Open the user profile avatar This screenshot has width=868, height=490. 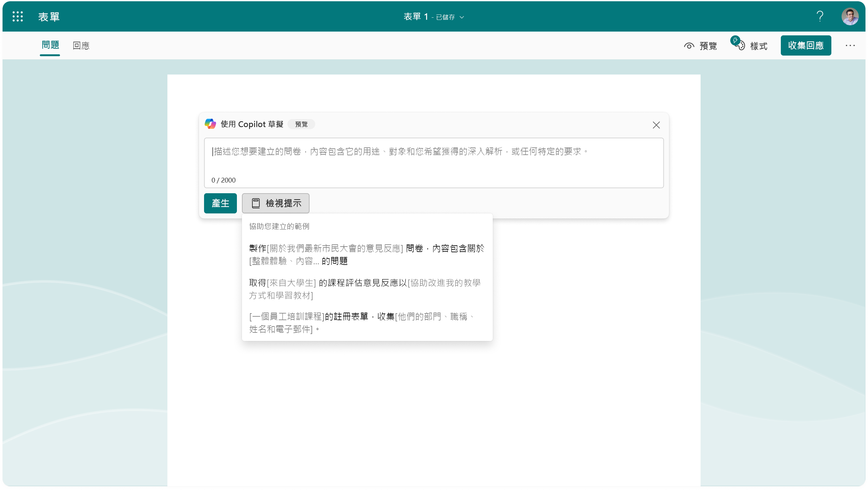[850, 16]
